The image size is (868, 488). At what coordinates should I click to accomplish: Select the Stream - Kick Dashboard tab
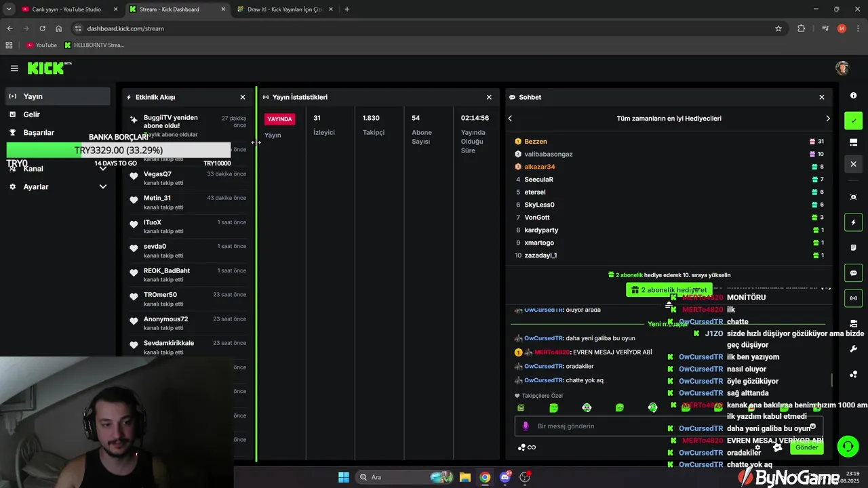pyautogui.click(x=177, y=9)
